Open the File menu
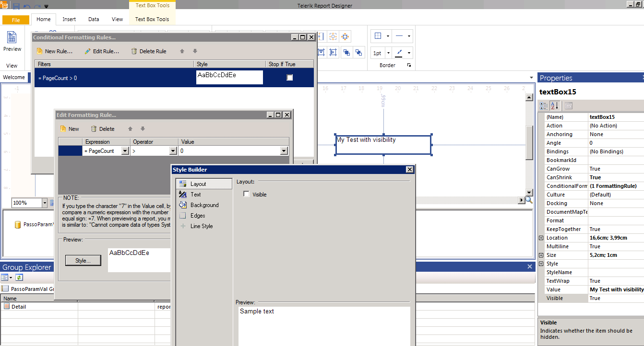The image size is (644, 346). click(x=16, y=20)
